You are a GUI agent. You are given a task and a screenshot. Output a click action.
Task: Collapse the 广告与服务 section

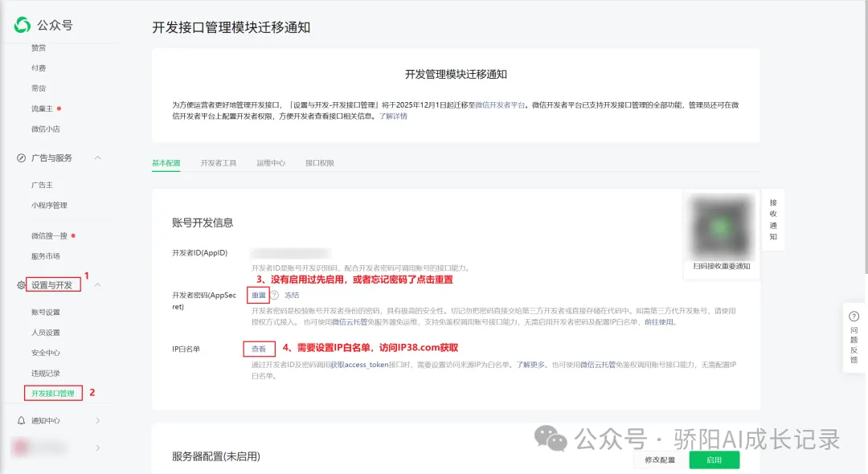[x=97, y=158]
